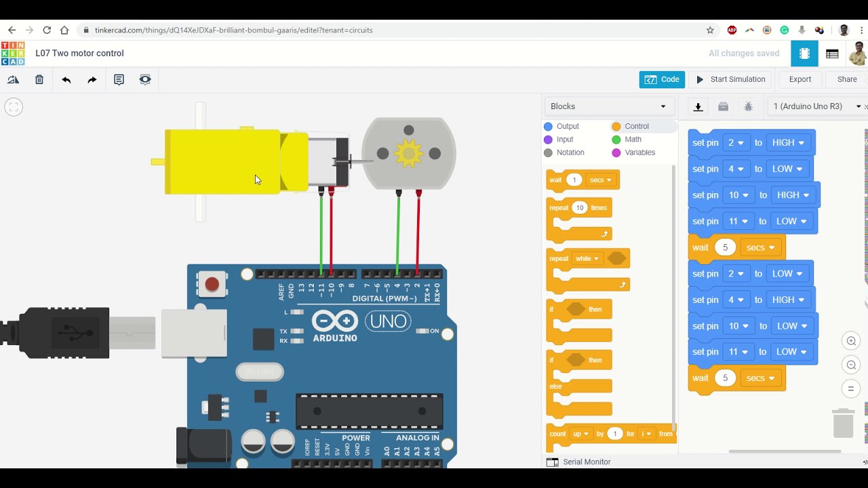Image resolution: width=868 pixels, height=488 pixels.
Task: Click the by 1 field in count block
Action: coord(615,434)
